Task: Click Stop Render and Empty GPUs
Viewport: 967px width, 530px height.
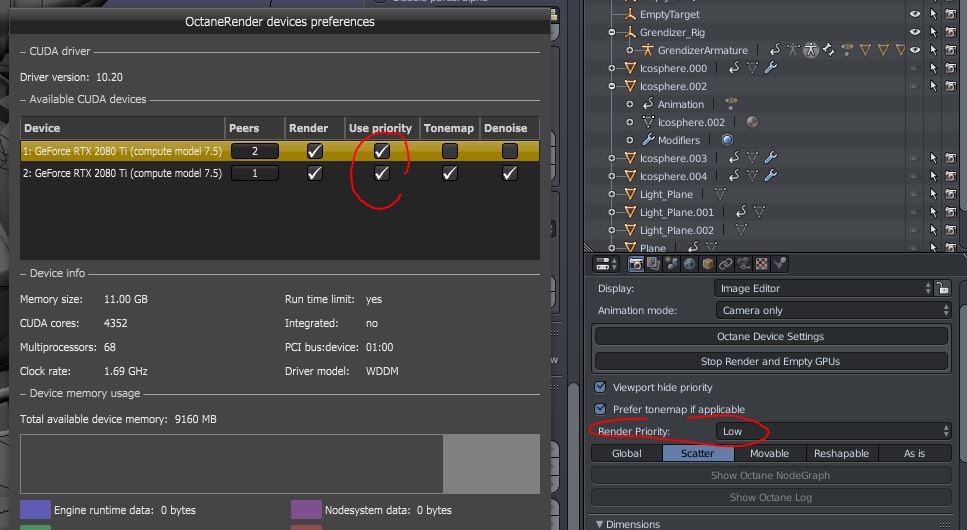Action: (x=770, y=361)
